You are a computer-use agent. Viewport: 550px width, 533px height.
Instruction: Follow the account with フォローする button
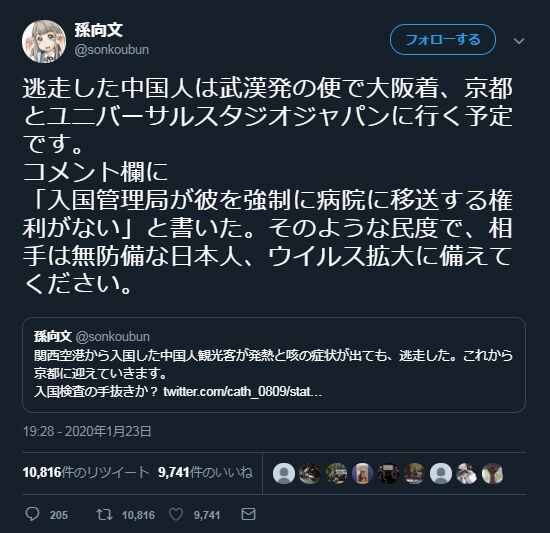click(x=443, y=40)
